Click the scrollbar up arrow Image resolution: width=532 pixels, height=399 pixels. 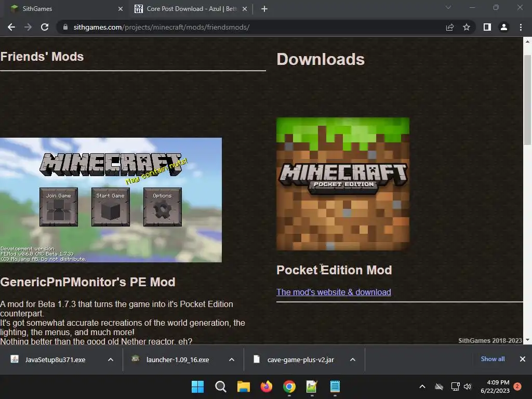pyautogui.click(x=527, y=42)
